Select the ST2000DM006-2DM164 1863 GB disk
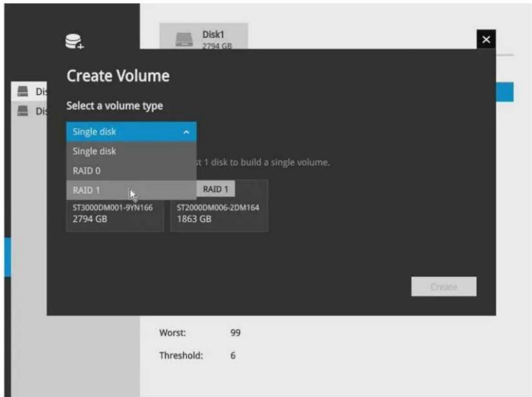The height and width of the screenshot is (397, 532). pyautogui.click(x=219, y=213)
